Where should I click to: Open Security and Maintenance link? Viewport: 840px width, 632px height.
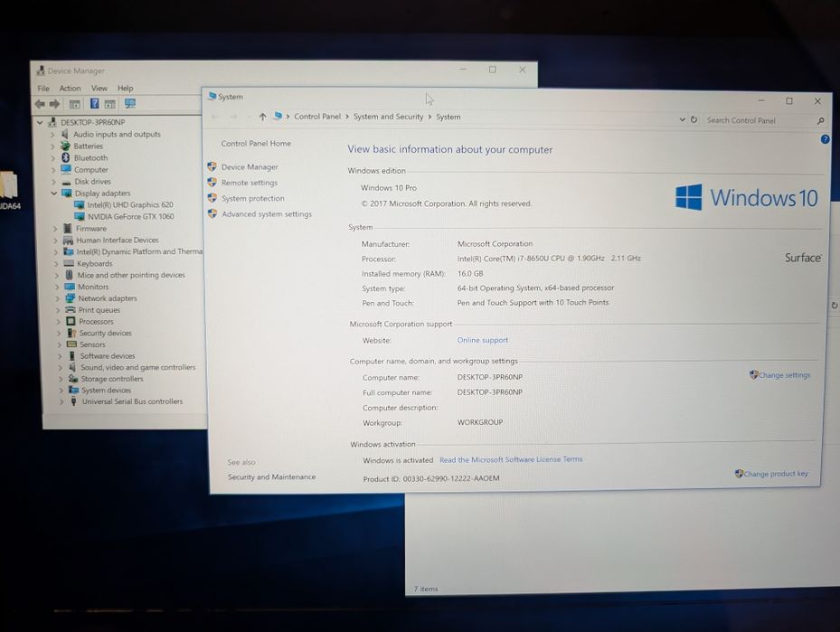(x=271, y=476)
